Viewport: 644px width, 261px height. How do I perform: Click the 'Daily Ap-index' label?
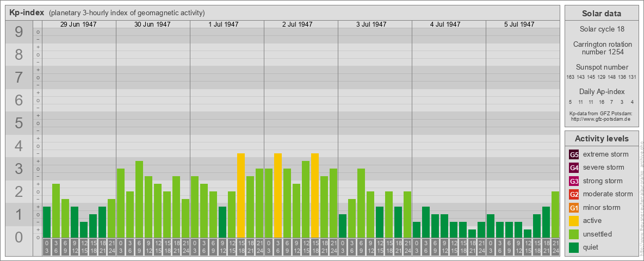coord(602,91)
